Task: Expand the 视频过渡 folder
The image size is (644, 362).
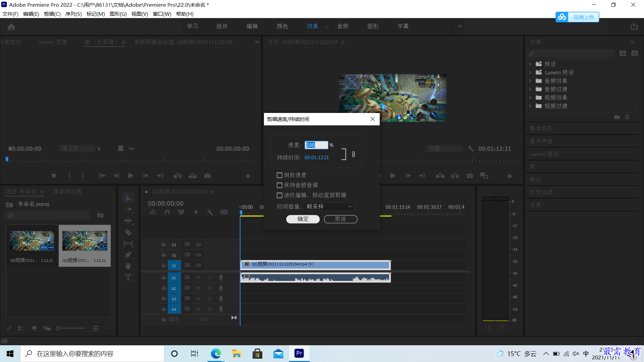Action: coord(530,106)
